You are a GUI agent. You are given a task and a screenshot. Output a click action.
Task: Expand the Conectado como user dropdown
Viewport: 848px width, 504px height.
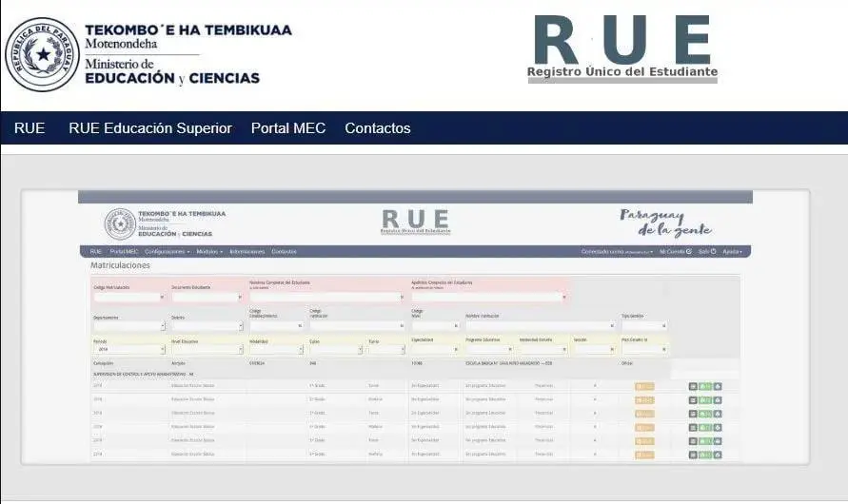pyautogui.click(x=617, y=252)
